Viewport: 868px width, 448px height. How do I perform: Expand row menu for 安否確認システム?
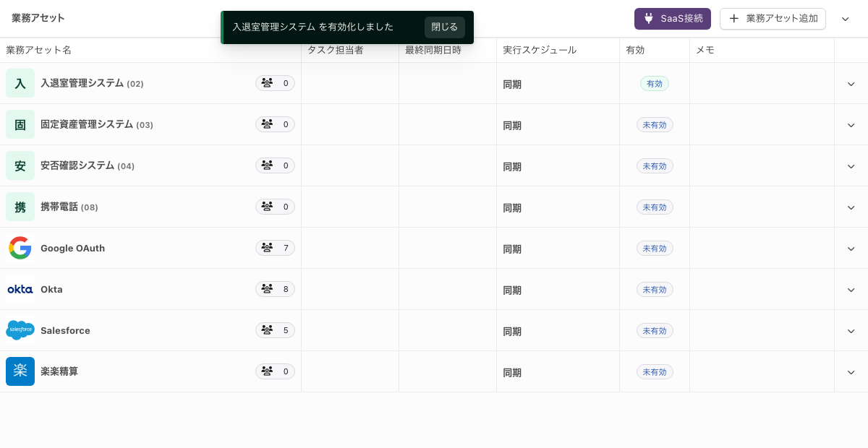[851, 166]
